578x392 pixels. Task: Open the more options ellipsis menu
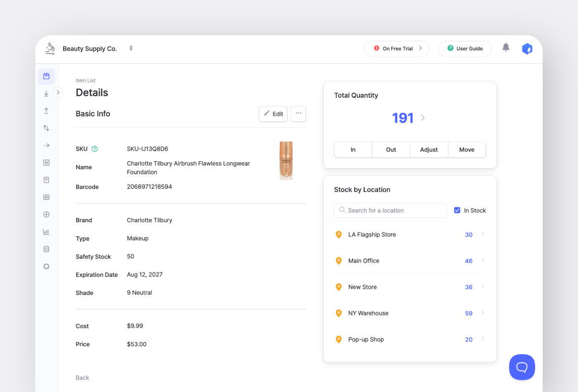[298, 114]
